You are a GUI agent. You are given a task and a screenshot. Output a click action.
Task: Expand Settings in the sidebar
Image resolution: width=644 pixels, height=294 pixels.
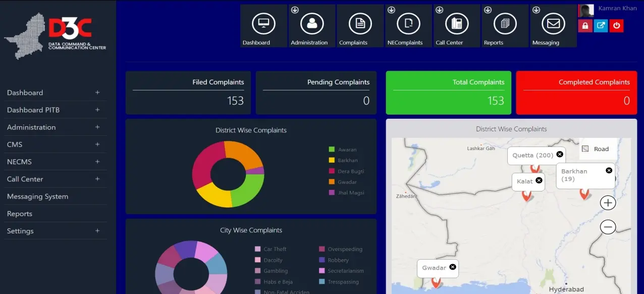[56, 231]
